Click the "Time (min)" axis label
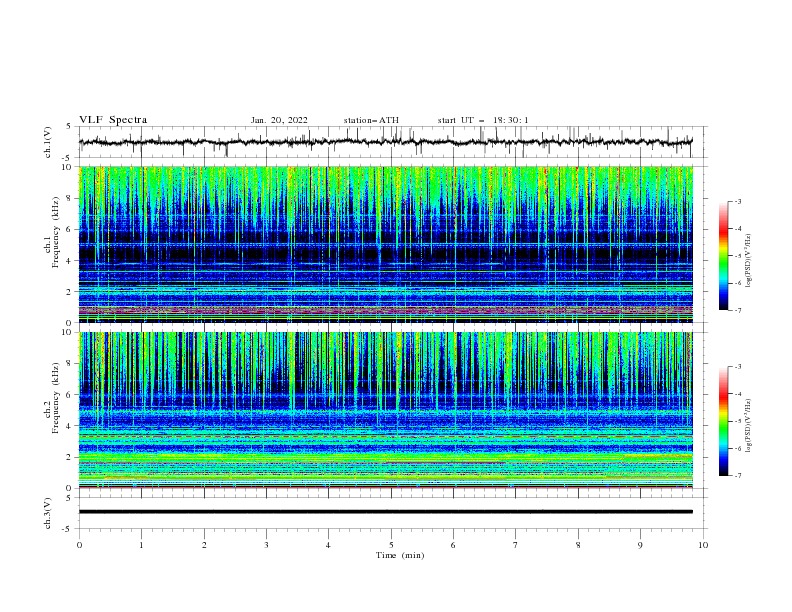Image resolution: width=792 pixels, height=612 pixels. coord(400,555)
